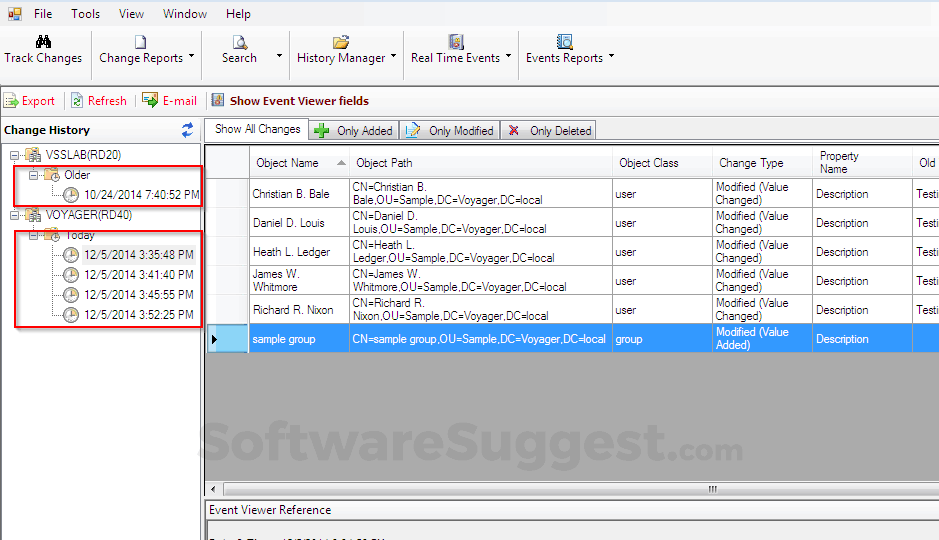This screenshot has height=540, width=939.
Task: Click the green plus icon for Only Added
Action: (322, 131)
